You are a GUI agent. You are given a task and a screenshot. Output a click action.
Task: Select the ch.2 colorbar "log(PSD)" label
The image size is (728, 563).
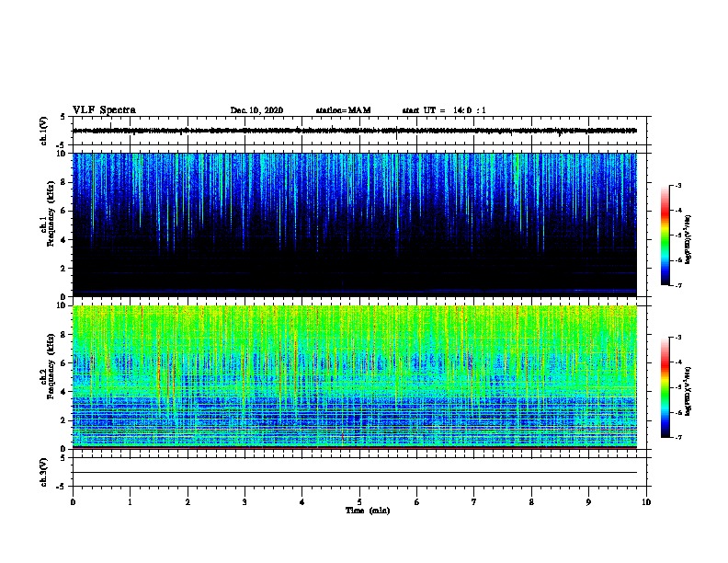click(688, 391)
